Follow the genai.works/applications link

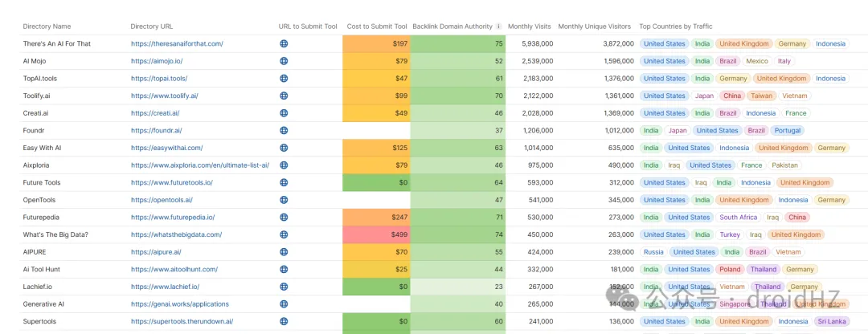coord(180,304)
